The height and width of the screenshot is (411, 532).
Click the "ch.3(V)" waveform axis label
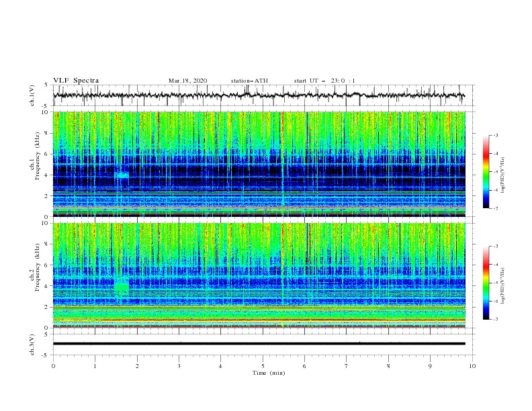32,345
